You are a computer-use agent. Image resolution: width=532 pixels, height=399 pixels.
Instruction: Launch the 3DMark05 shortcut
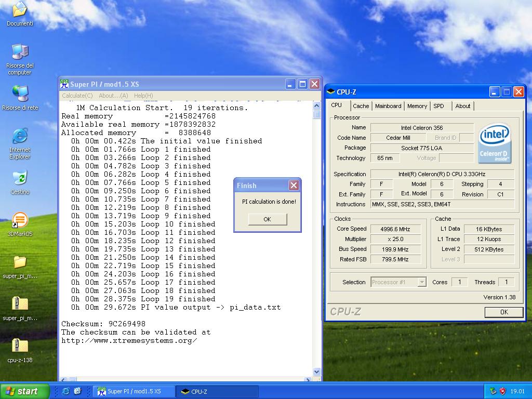(x=20, y=220)
